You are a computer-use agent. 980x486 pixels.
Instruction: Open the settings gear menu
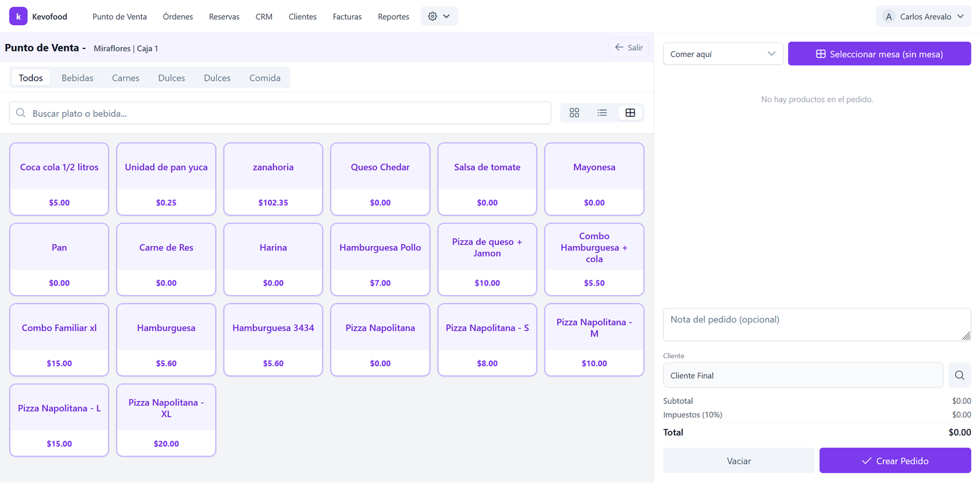(439, 17)
